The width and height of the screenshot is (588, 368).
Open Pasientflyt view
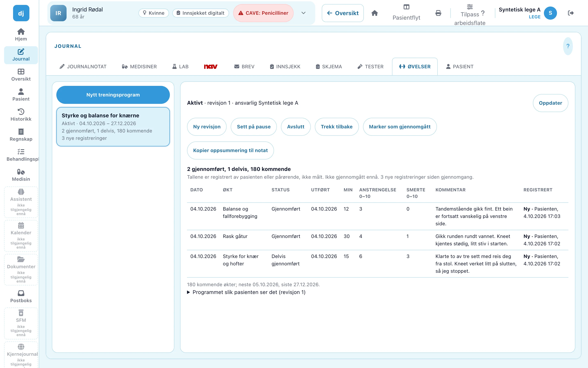point(406,13)
